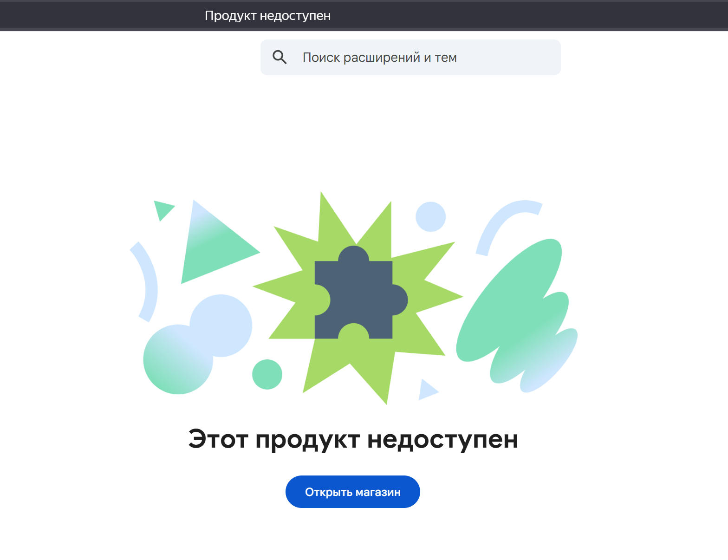The width and height of the screenshot is (728, 560).
Task: Click the 'Продукт недоступен' page title
Action: pos(267,16)
